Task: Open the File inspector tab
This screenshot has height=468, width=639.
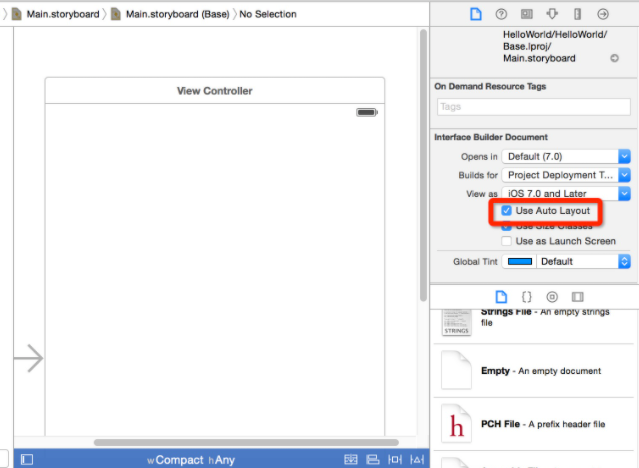Action: (x=476, y=14)
